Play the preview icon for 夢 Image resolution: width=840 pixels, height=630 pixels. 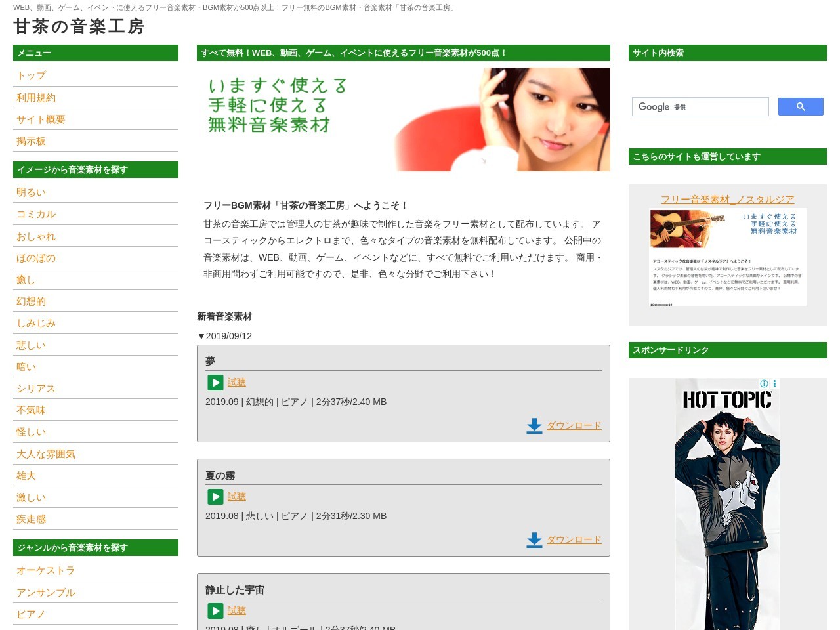pos(215,383)
